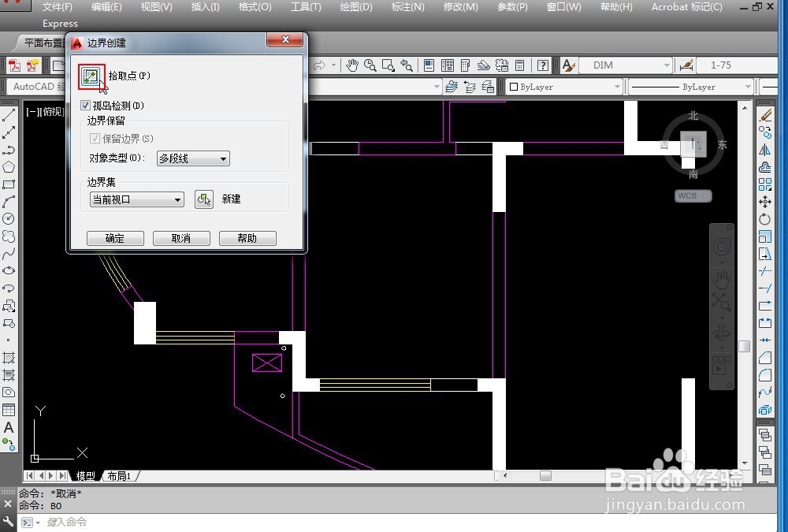Open the 编辑(E) menu
Viewport: 788px width, 532px height.
[106, 7]
